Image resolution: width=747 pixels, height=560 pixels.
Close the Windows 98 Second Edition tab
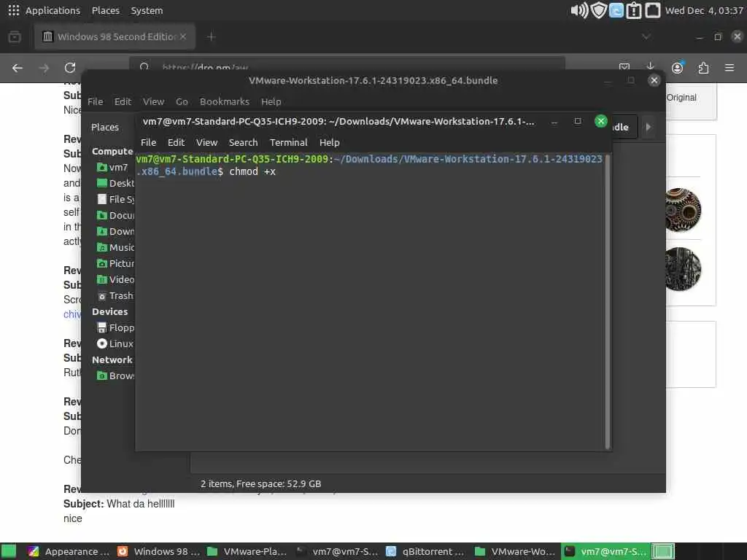(x=183, y=36)
